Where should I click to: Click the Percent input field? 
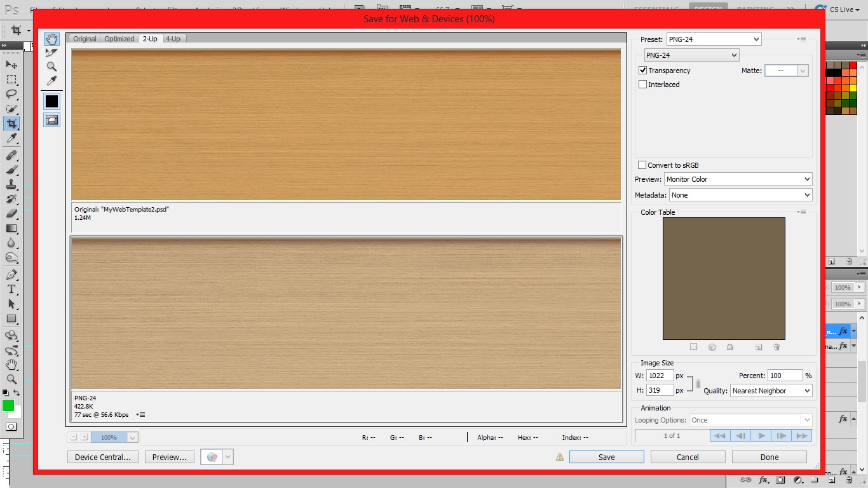tap(785, 376)
